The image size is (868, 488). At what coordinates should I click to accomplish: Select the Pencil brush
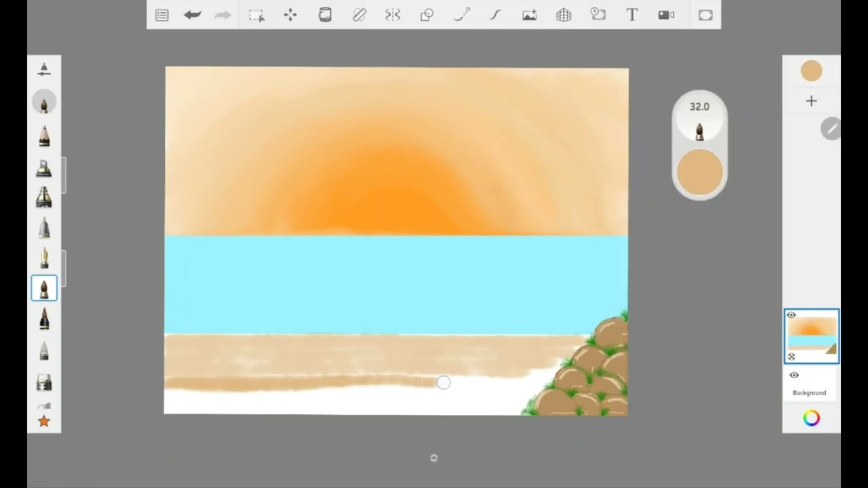pyautogui.click(x=44, y=136)
